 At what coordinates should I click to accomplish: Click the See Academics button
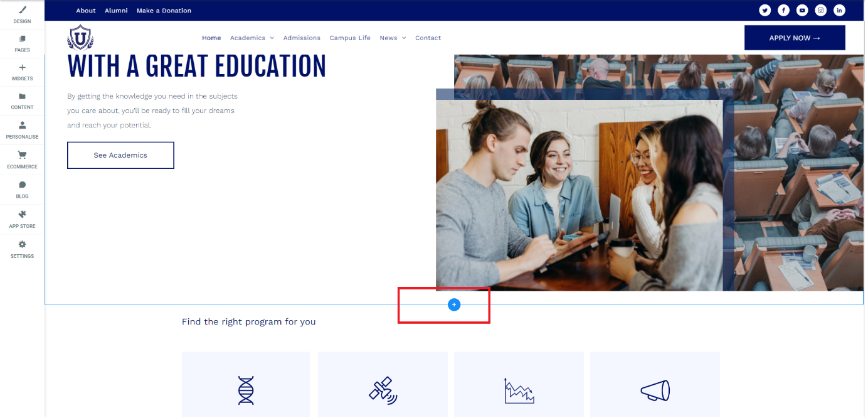click(120, 155)
